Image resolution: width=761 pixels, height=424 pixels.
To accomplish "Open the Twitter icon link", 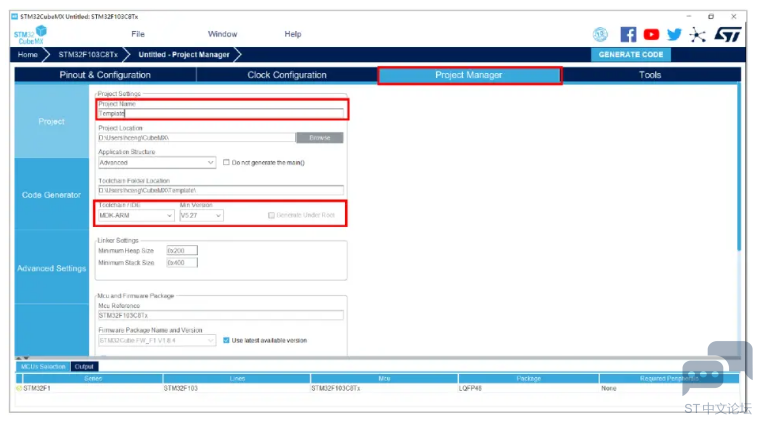I will pos(674,34).
